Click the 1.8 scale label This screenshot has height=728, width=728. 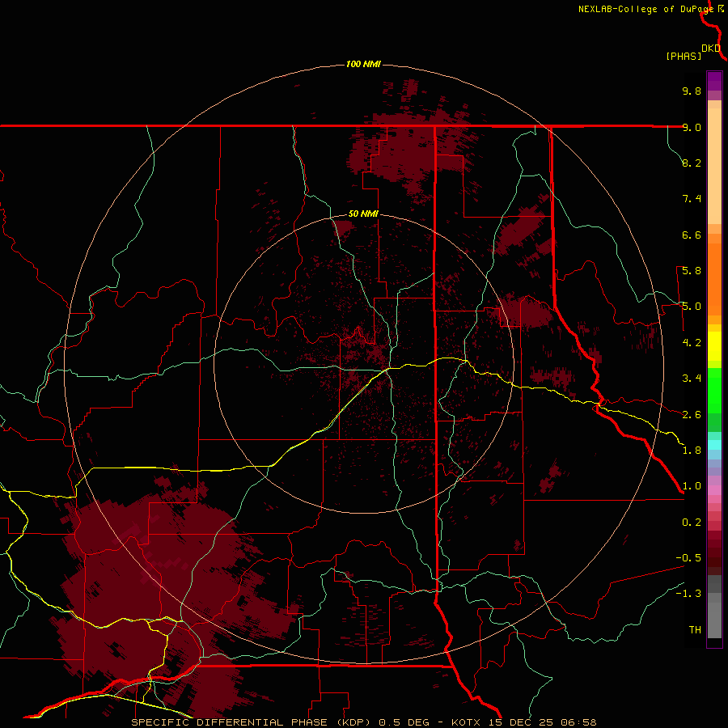tap(692, 451)
